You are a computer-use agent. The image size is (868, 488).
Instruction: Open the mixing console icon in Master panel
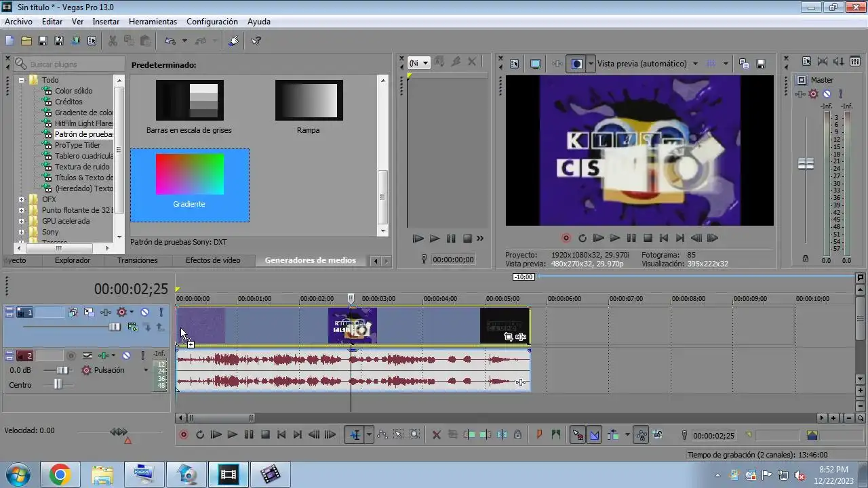click(x=856, y=61)
